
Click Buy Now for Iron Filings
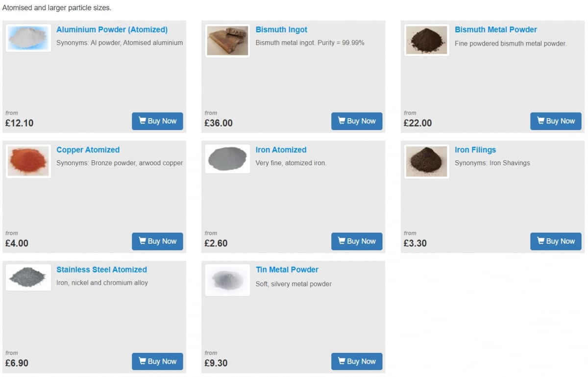(x=556, y=241)
